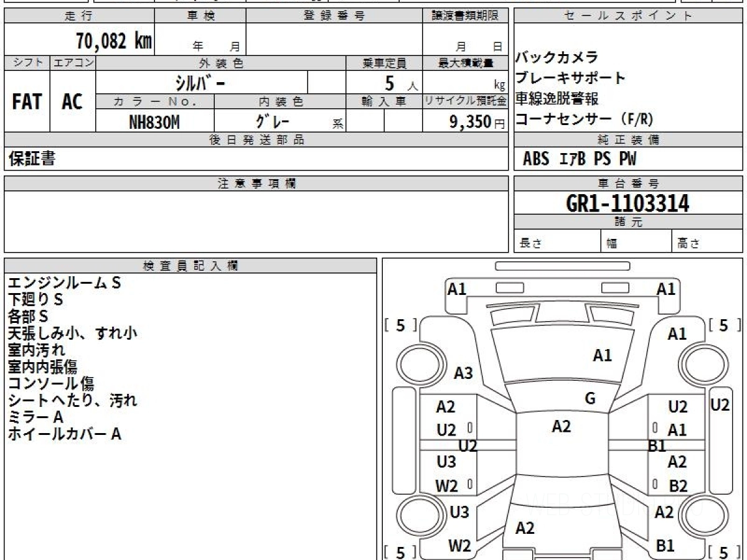Image resolution: width=747 pixels, height=560 pixels.
Task: Click the AC air conditioner cell
Action: (x=72, y=102)
